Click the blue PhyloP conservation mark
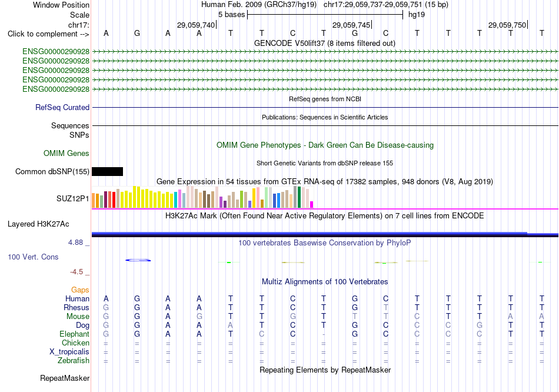Screen dimensions: 559x392 tap(138, 260)
